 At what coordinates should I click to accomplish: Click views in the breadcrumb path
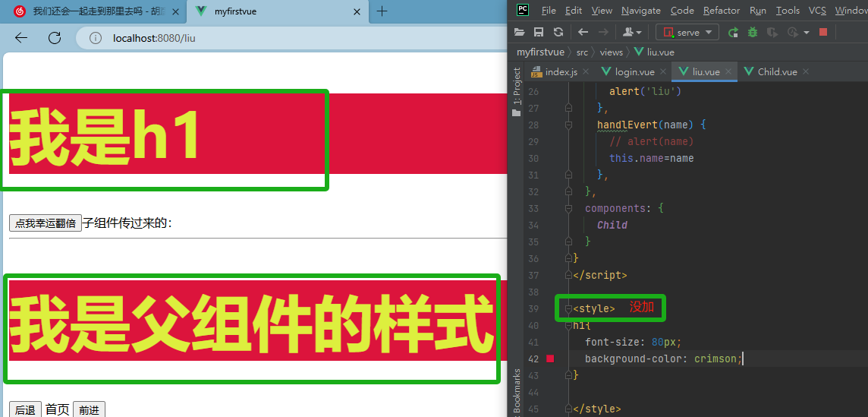tap(611, 52)
